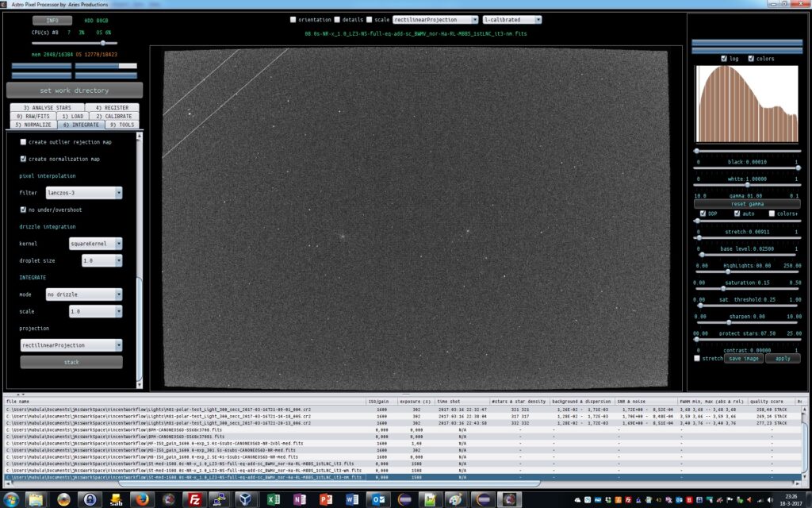This screenshot has width=812, height=508.
Task: Open the 1) LOAD tab
Action: tap(72, 116)
